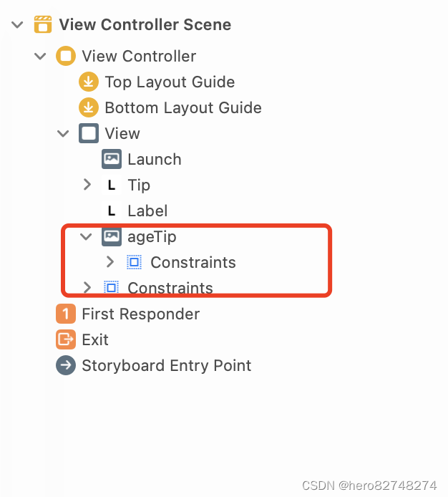Click the yellow View Controller icon
The width and height of the screenshot is (448, 497).
click(x=66, y=56)
